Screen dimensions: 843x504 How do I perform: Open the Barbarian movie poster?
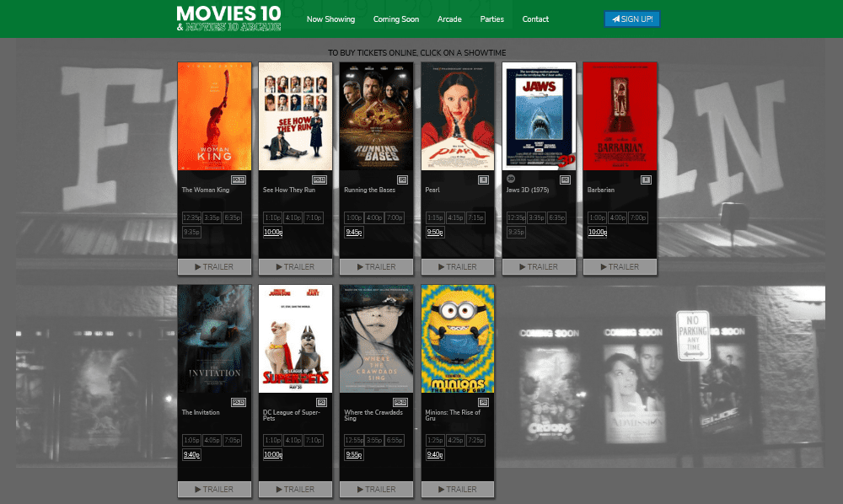pos(620,116)
